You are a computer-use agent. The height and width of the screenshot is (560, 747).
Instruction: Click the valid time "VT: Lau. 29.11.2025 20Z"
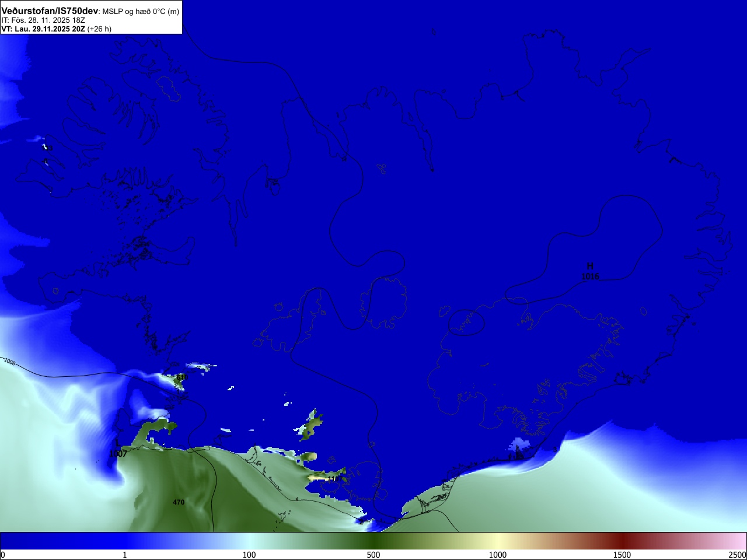tap(43, 29)
